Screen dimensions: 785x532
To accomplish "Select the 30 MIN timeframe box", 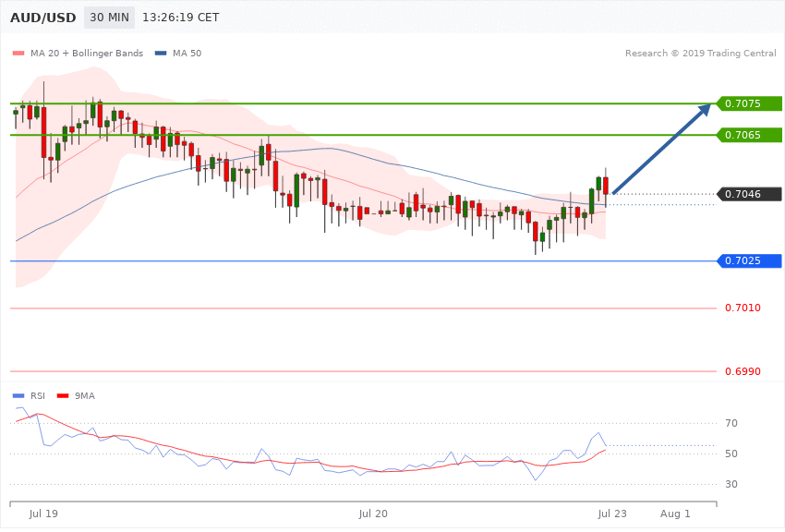I will click(x=109, y=18).
